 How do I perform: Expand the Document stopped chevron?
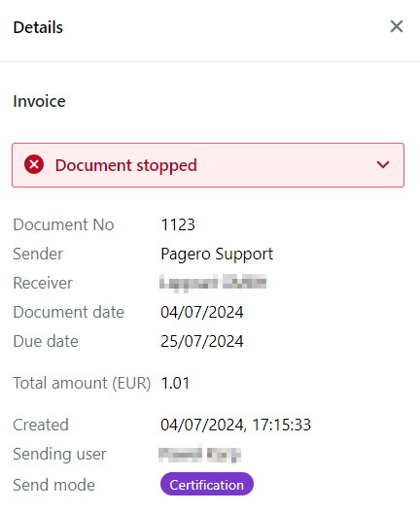click(x=383, y=164)
